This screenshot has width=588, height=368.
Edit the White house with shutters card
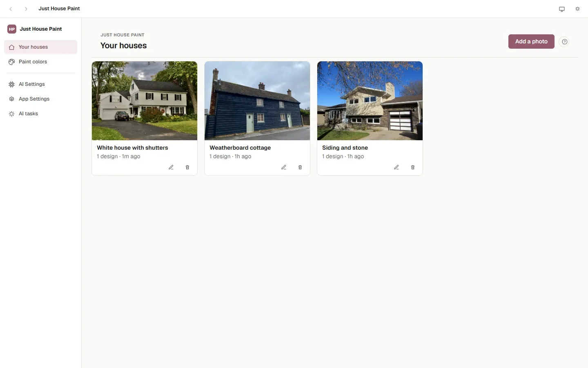pos(171,167)
